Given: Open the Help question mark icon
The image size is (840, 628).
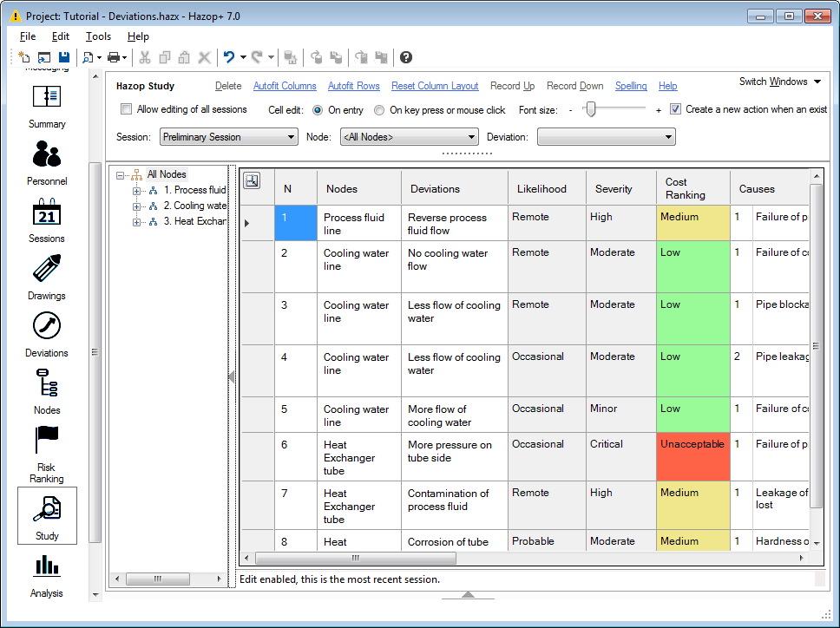Looking at the screenshot, I should tap(406, 57).
